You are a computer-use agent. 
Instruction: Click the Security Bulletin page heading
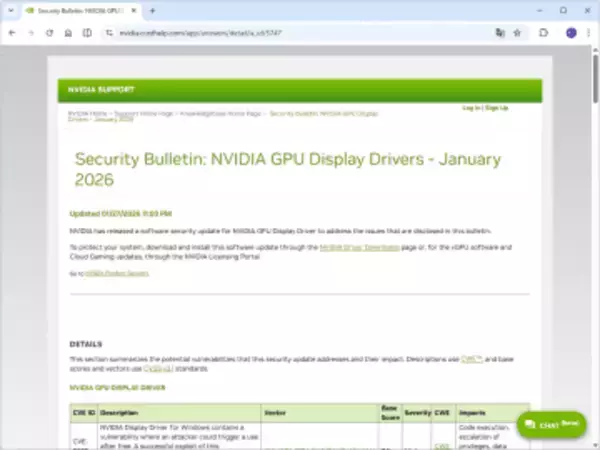288,169
